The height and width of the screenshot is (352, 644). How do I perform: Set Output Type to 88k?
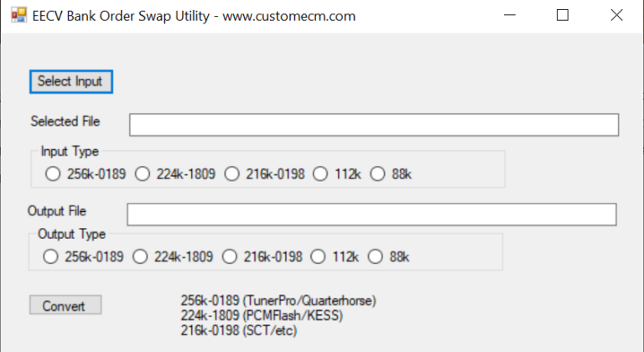376,256
